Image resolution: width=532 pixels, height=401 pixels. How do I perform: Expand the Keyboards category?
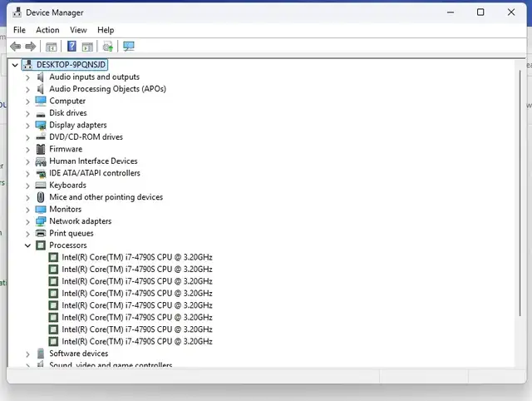point(27,186)
